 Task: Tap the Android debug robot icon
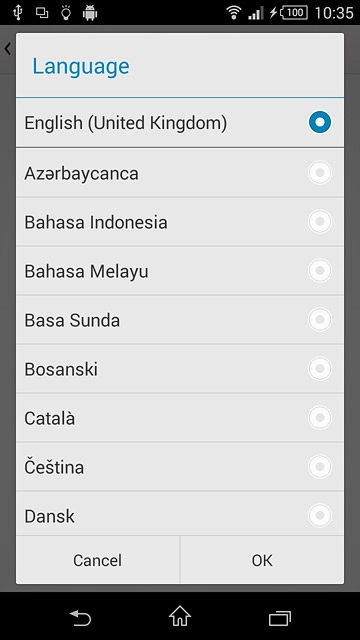point(90,13)
